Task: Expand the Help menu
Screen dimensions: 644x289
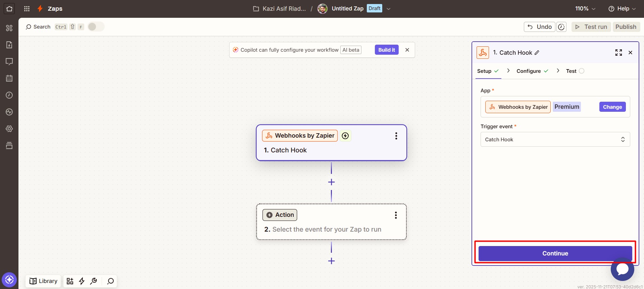Action: click(x=622, y=9)
